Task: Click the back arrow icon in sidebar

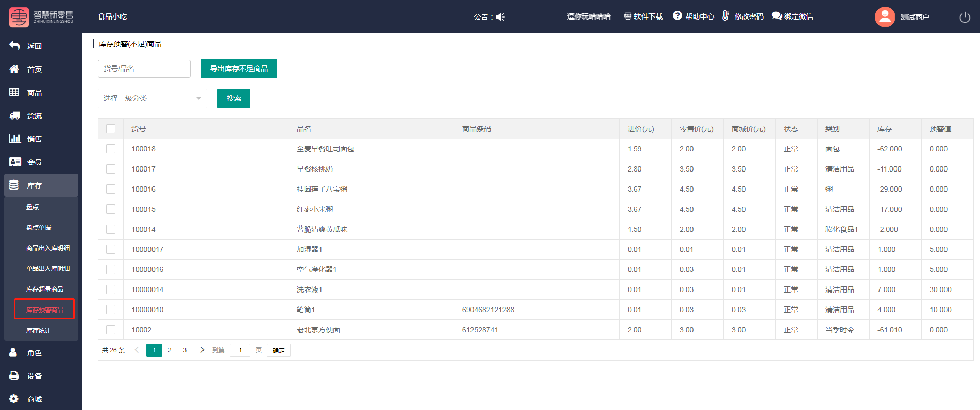Action: coord(14,46)
